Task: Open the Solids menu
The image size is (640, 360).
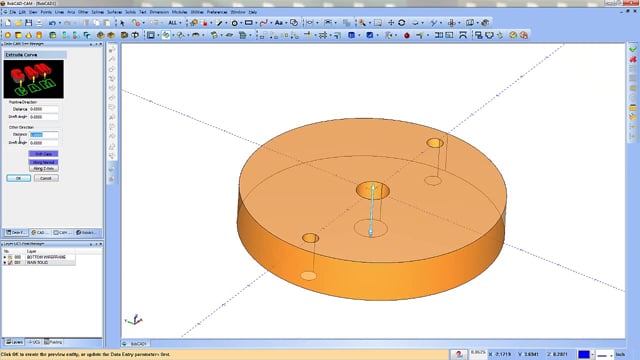Action: [x=130, y=12]
